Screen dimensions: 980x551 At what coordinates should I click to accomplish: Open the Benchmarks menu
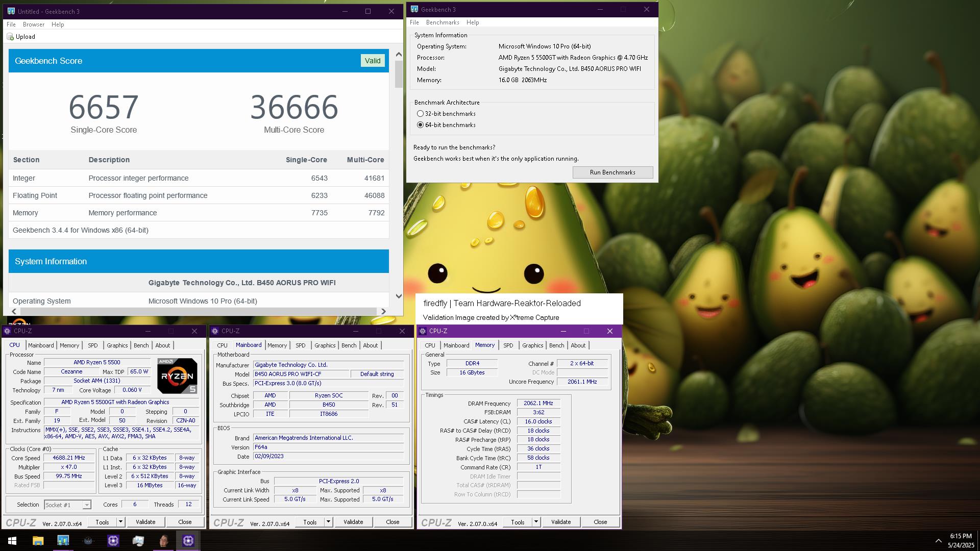[x=443, y=22]
